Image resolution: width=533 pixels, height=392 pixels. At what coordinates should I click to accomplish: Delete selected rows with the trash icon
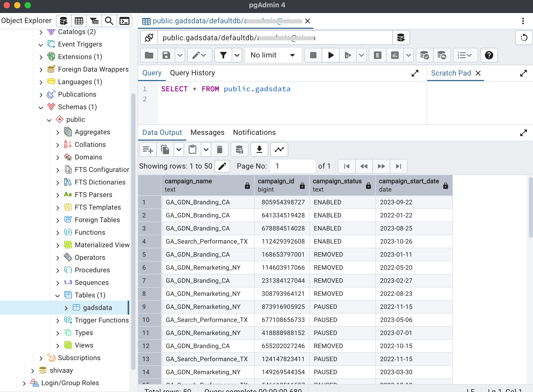point(220,149)
